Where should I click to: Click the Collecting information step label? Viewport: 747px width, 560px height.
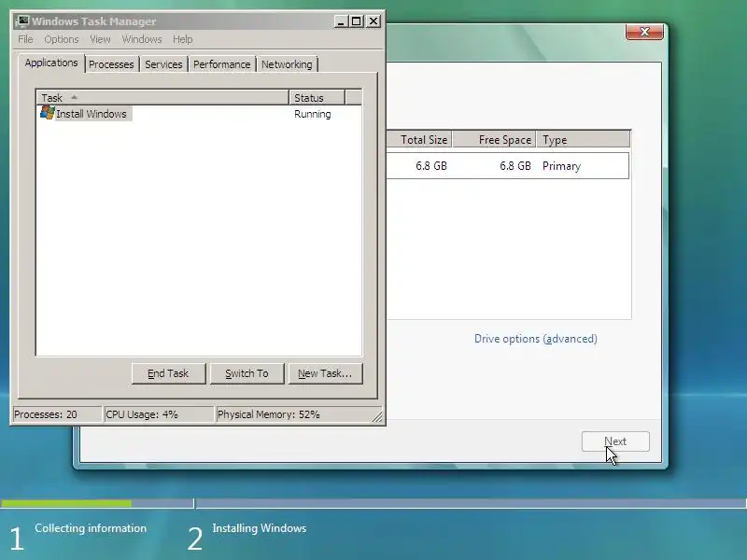[91, 528]
